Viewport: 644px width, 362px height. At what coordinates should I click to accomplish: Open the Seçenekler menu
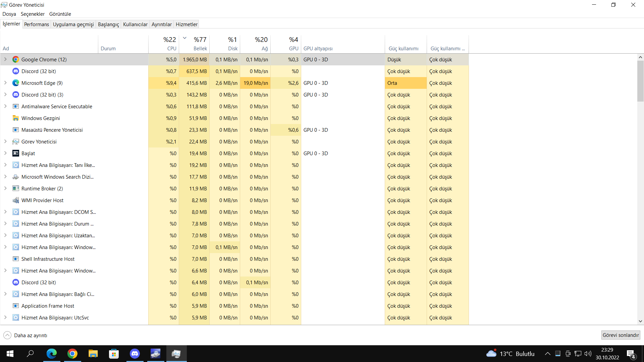(x=33, y=14)
